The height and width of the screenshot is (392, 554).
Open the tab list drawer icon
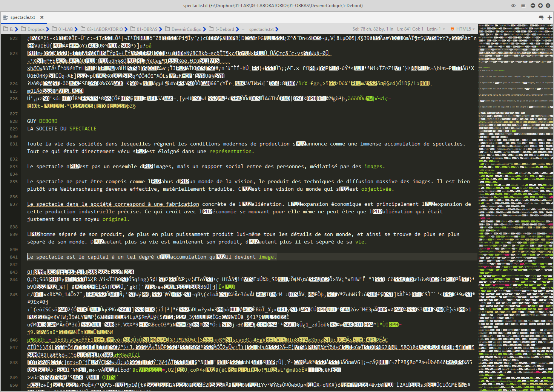pos(541,17)
